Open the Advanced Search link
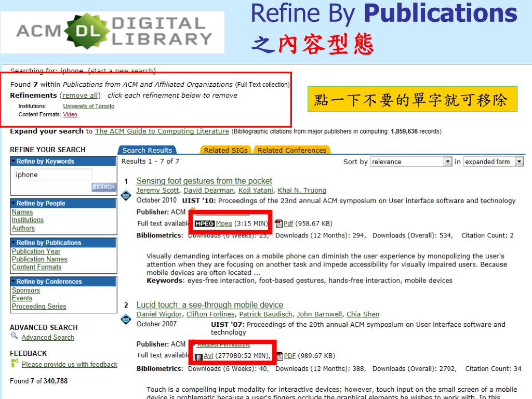532x399 pixels. [x=48, y=337]
